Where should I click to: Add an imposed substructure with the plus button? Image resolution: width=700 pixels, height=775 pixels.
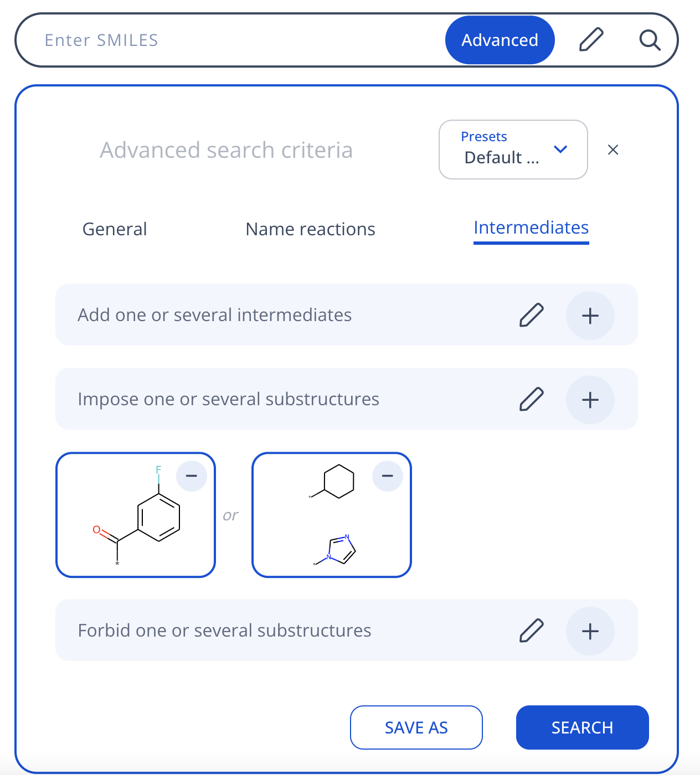point(590,400)
